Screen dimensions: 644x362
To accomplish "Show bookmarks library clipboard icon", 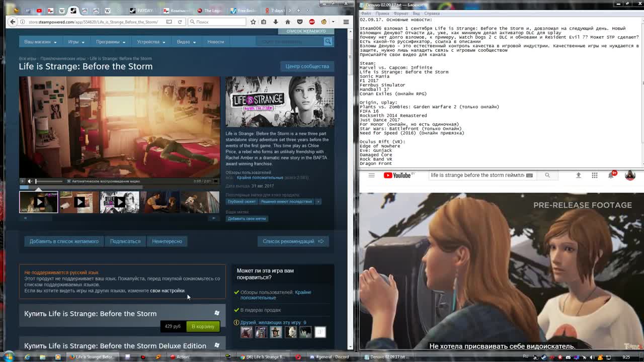I will pyautogui.click(x=264, y=22).
